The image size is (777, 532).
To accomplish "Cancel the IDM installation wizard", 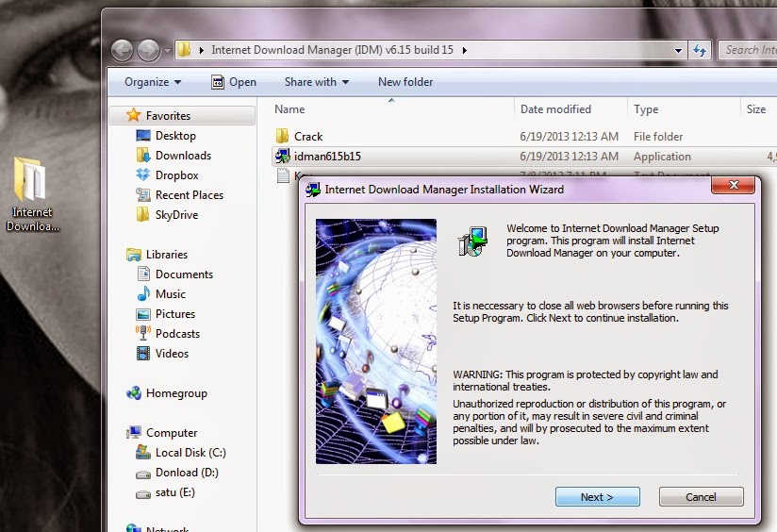I will pos(702,497).
